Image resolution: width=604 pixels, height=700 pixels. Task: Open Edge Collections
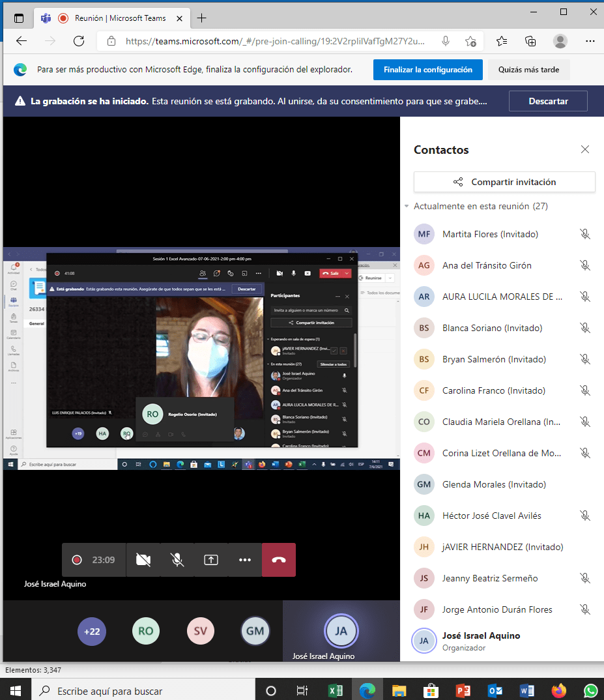(x=530, y=42)
